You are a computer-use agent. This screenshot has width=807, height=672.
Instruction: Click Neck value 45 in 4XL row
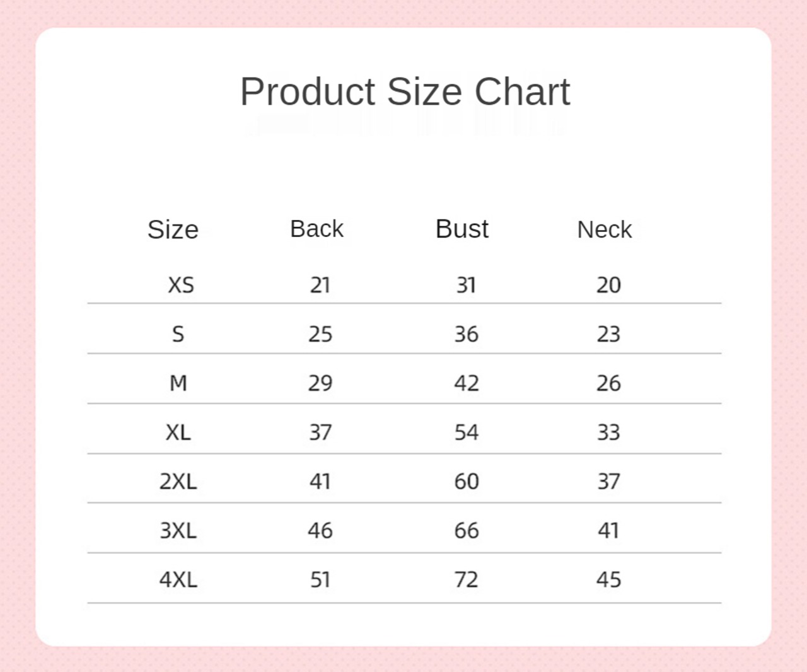[x=608, y=579]
